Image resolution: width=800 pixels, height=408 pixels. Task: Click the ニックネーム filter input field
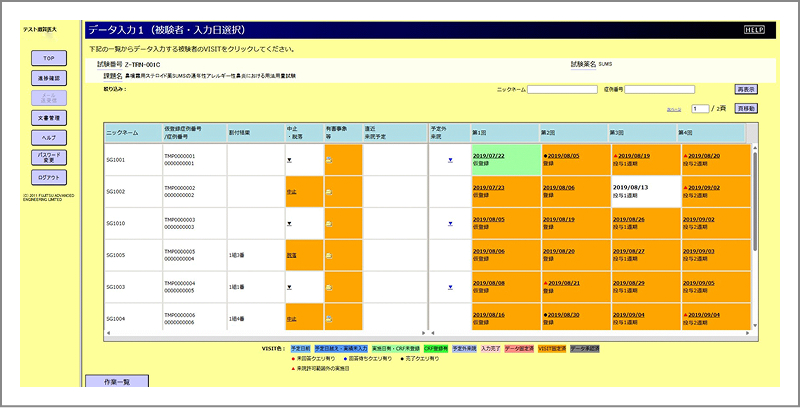(563, 89)
